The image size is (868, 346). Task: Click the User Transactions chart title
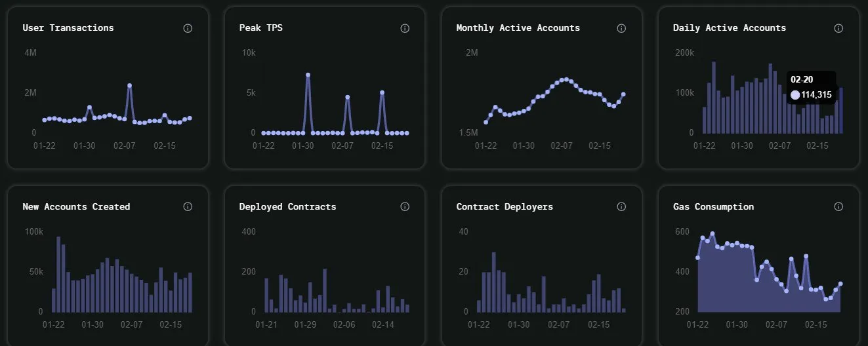[x=68, y=28]
